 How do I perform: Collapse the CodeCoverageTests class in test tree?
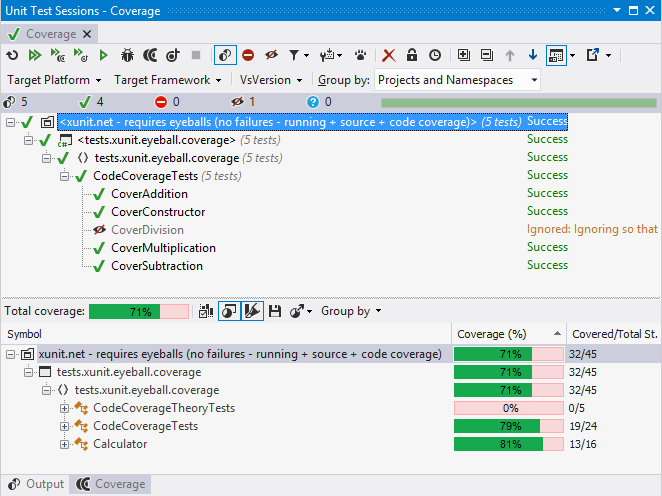pos(64,176)
